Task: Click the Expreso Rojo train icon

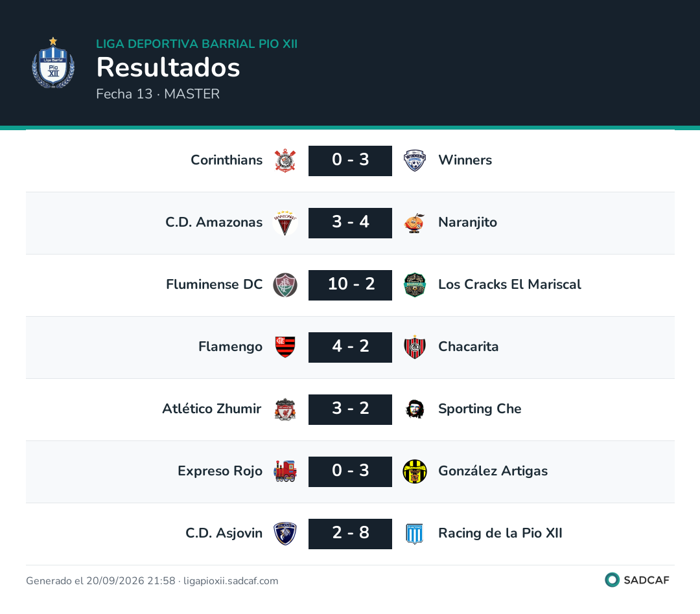Action: point(285,472)
